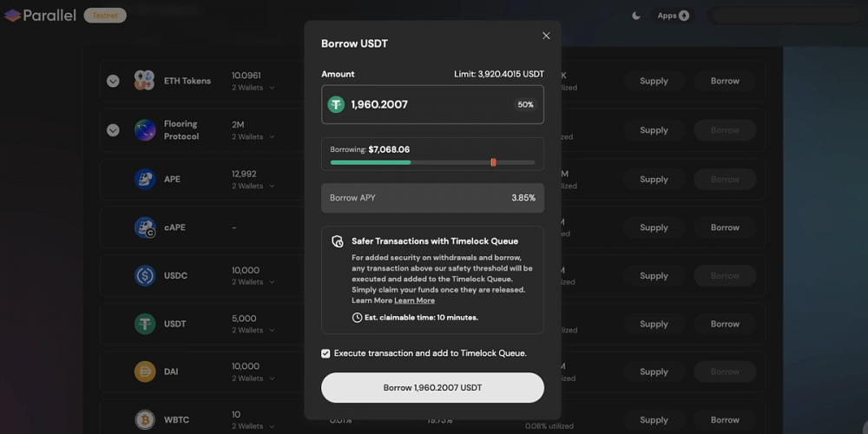Open the Apps menu in the header
868x434 pixels.
[x=674, y=16]
